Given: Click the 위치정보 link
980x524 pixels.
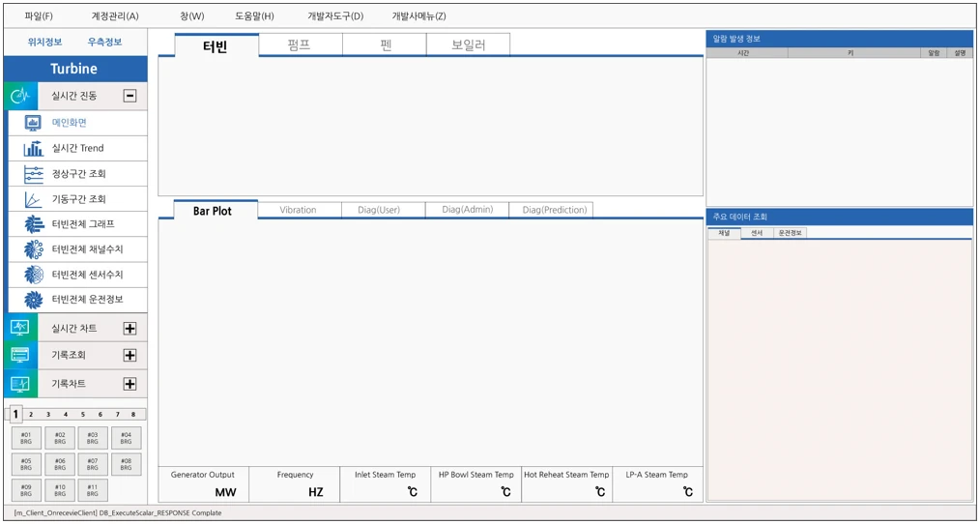Looking at the screenshot, I should tap(44, 42).
